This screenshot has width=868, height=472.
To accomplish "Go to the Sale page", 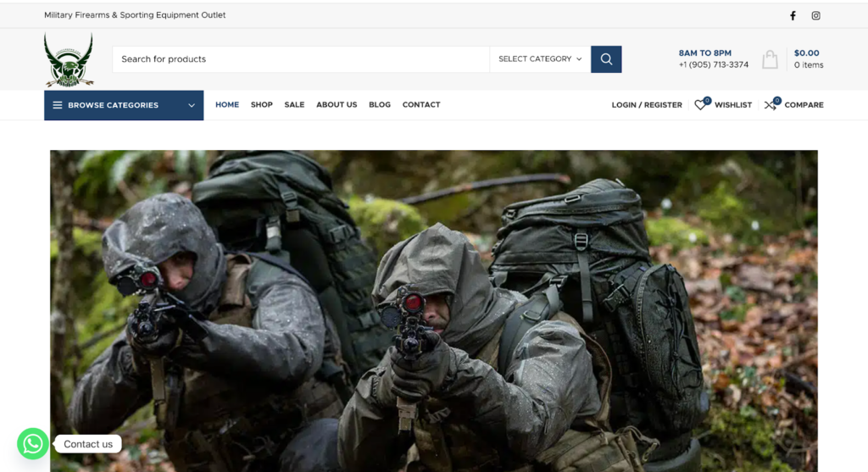I will tap(294, 105).
